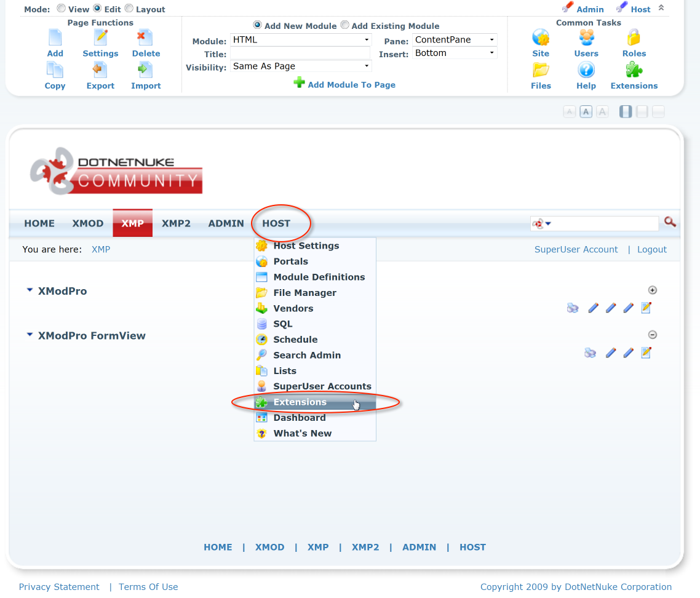Open Site settings icon in Common Tasks
700x598 pixels.
[x=541, y=38]
